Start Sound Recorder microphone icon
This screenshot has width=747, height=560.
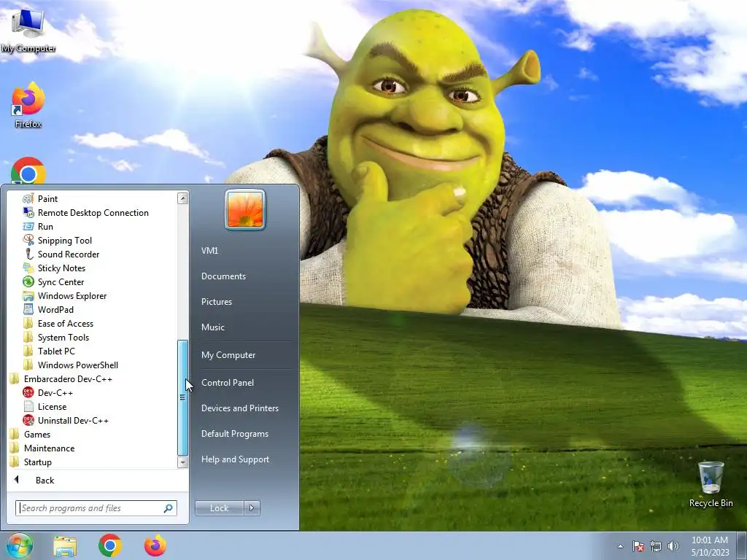pyautogui.click(x=28, y=254)
